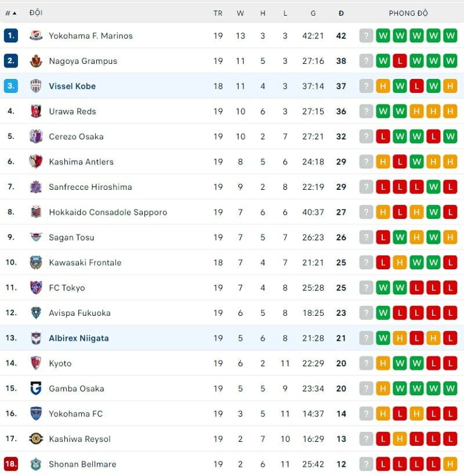
Task: Click the red L badge in Nagoya Grampus form
Action: (399, 61)
